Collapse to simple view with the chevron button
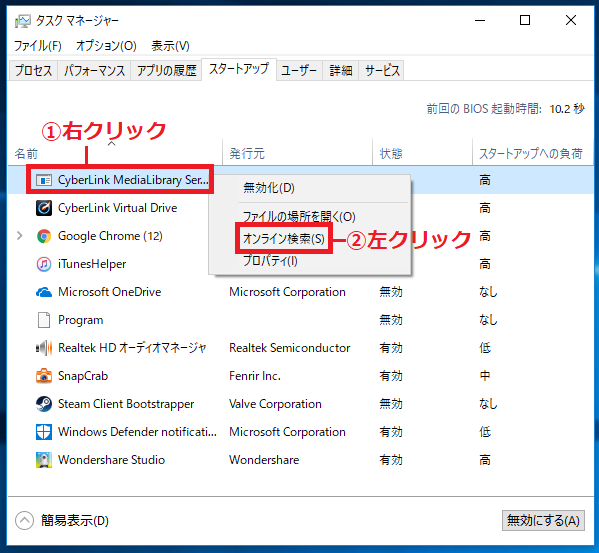Viewport: 599px width, 553px height. click(x=24, y=521)
